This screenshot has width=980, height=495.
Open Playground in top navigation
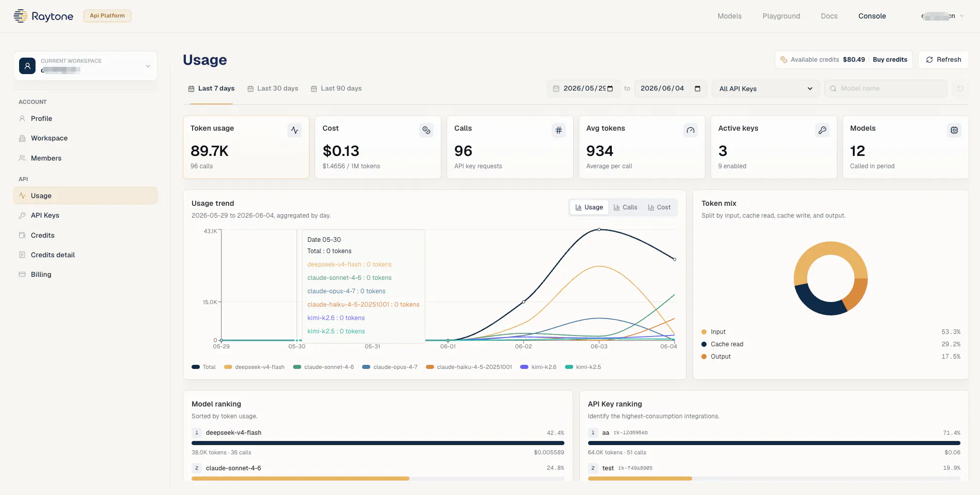[x=781, y=16]
